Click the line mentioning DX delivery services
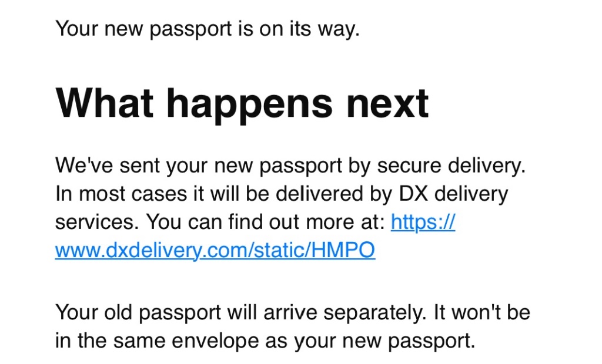This screenshot has width=602, height=364. pyautogui.click(x=282, y=194)
